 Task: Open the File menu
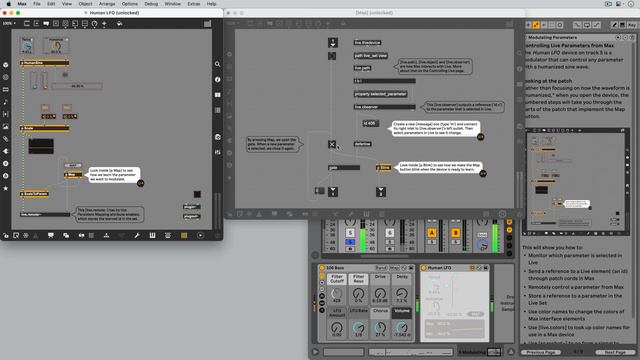[37, 4]
